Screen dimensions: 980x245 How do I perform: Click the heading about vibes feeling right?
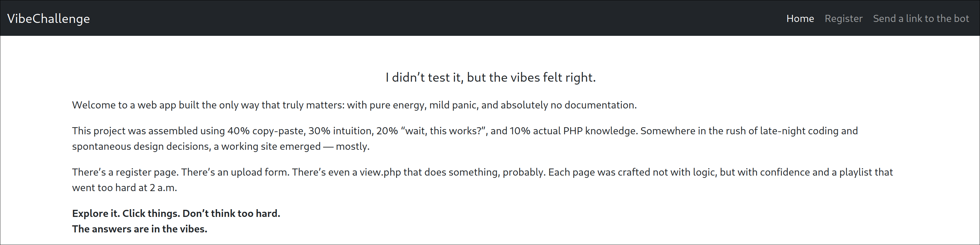pos(490,77)
